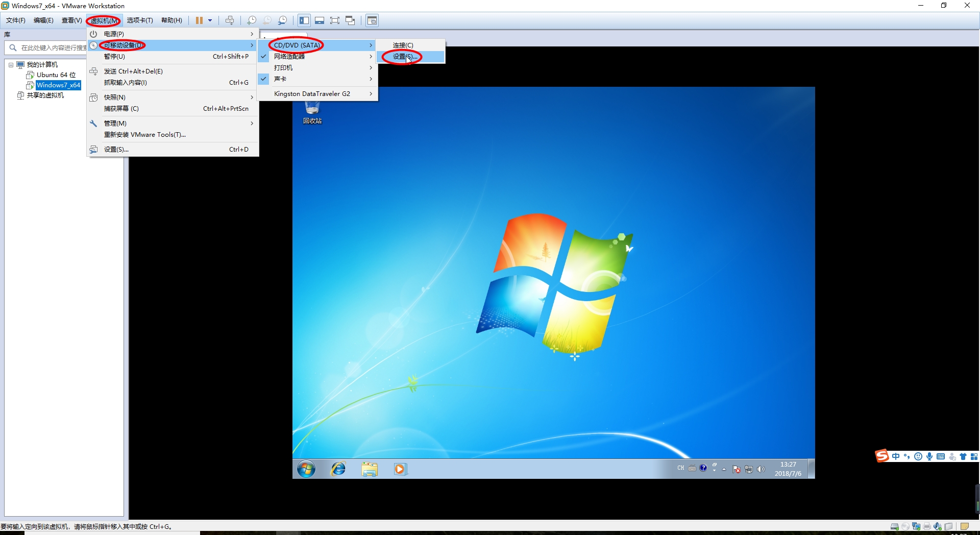Choose 重新安装 VMware Tools(T)... entry
This screenshot has height=535, width=980.
click(173, 134)
